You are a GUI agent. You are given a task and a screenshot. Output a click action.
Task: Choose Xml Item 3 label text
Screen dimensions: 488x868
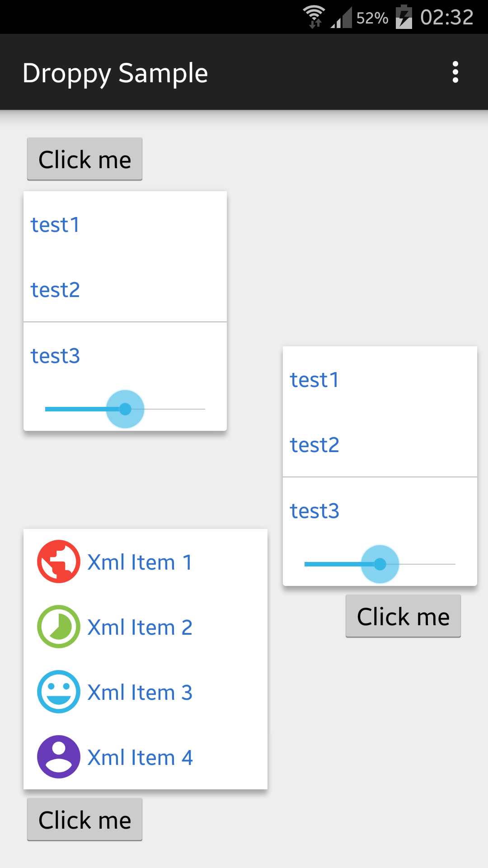click(140, 692)
